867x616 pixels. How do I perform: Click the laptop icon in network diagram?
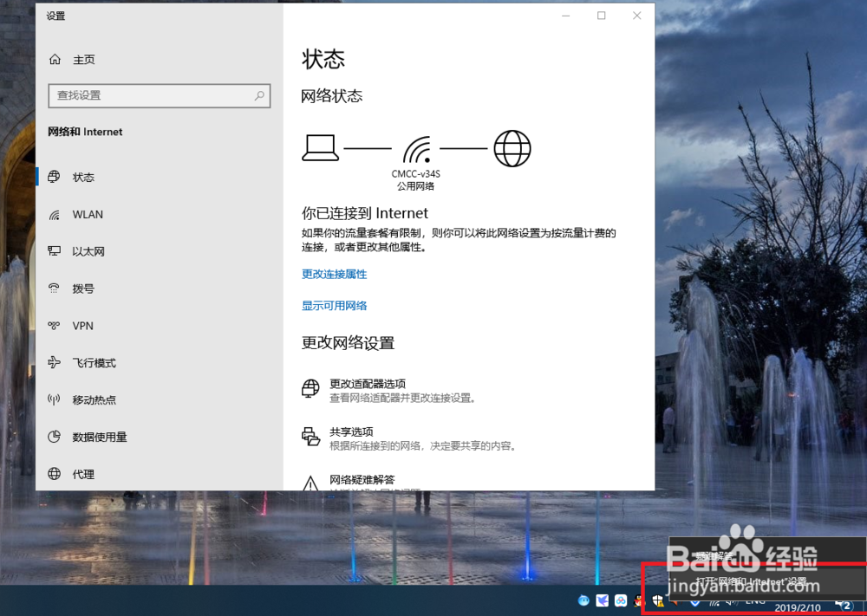point(320,148)
